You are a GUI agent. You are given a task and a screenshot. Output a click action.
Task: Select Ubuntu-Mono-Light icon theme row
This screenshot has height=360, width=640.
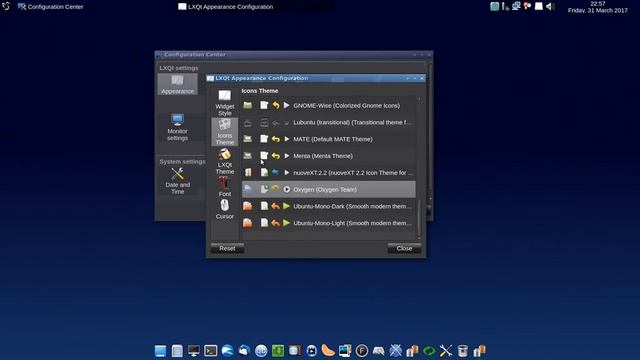[329, 223]
